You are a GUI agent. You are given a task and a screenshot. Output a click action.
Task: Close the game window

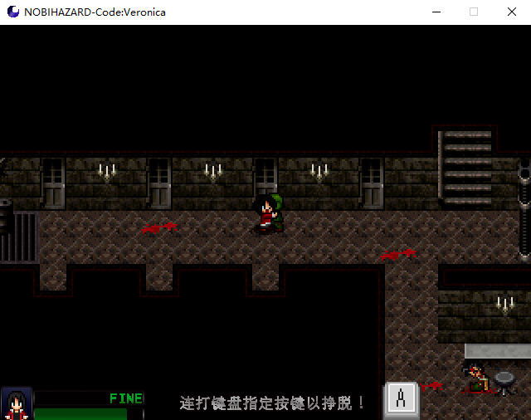(x=512, y=12)
